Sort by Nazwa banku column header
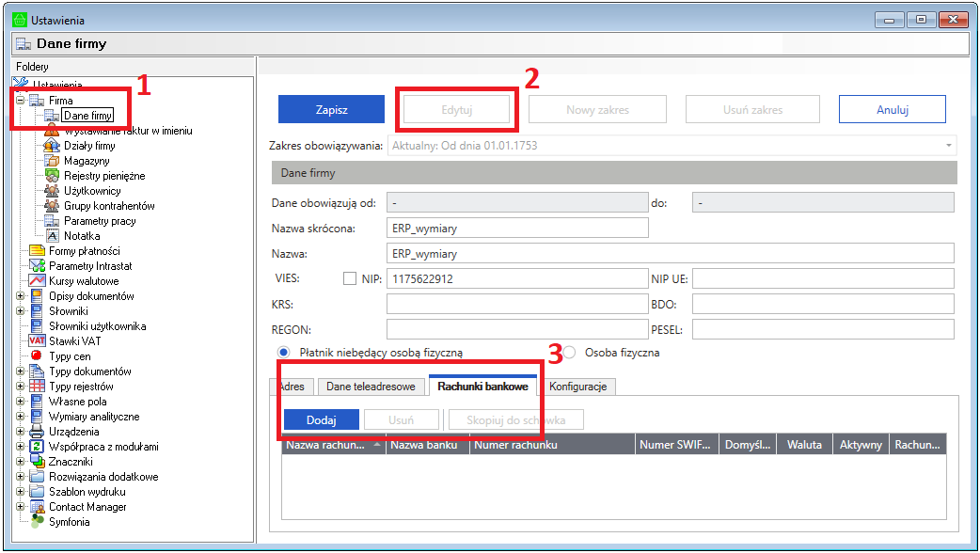The height and width of the screenshot is (553, 980). [x=427, y=446]
